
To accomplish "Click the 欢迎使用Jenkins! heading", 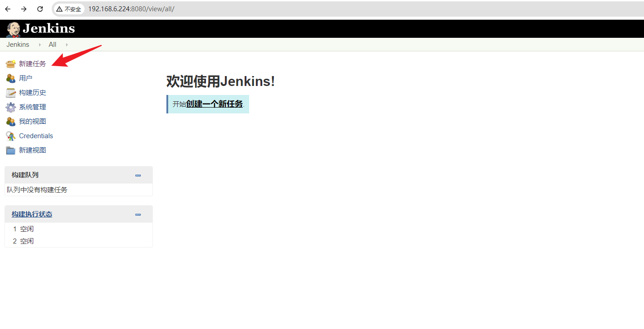I will pyautogui.click(x=220, y=81).
